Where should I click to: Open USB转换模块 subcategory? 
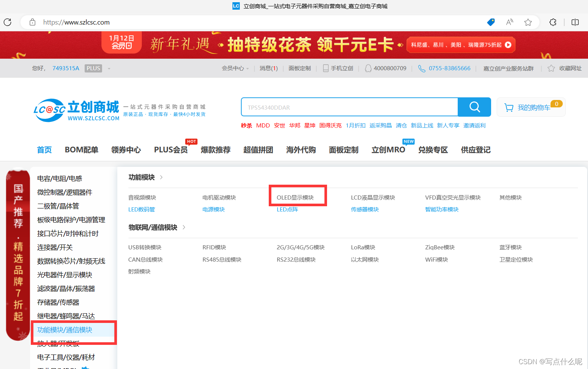click(145, 247)
